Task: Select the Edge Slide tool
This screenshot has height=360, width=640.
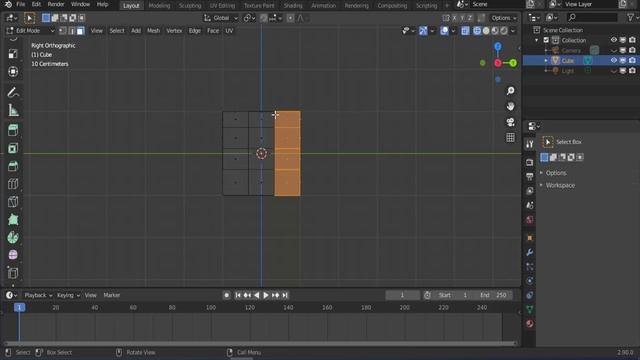Action: click(x=13, y=273)
